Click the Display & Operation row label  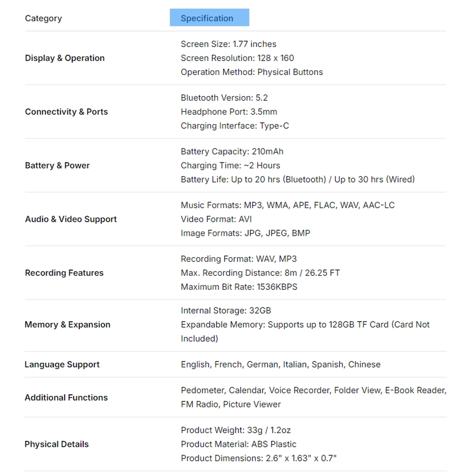65,58
